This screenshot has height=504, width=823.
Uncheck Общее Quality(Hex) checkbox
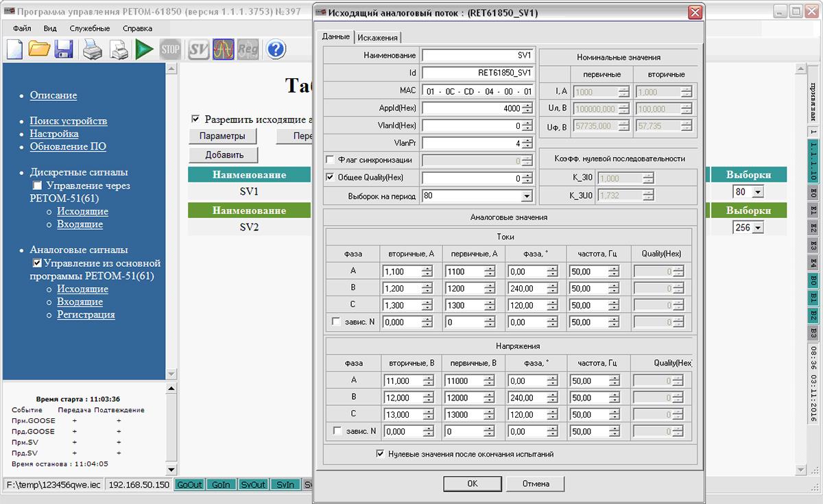coord(330,177)
